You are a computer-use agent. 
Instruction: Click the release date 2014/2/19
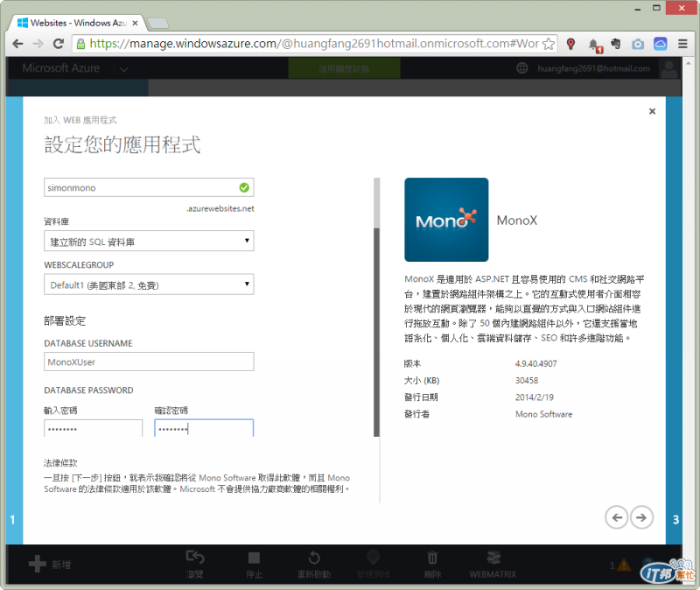(x=535, y=397)
